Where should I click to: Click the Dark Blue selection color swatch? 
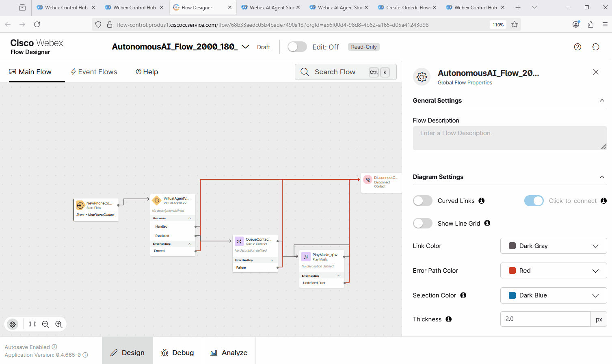point(513,295)
